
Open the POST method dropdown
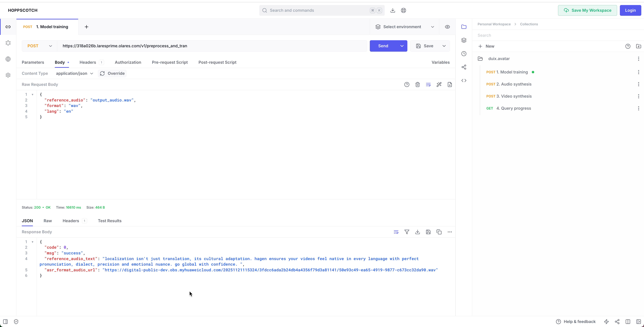coord(40,46)
